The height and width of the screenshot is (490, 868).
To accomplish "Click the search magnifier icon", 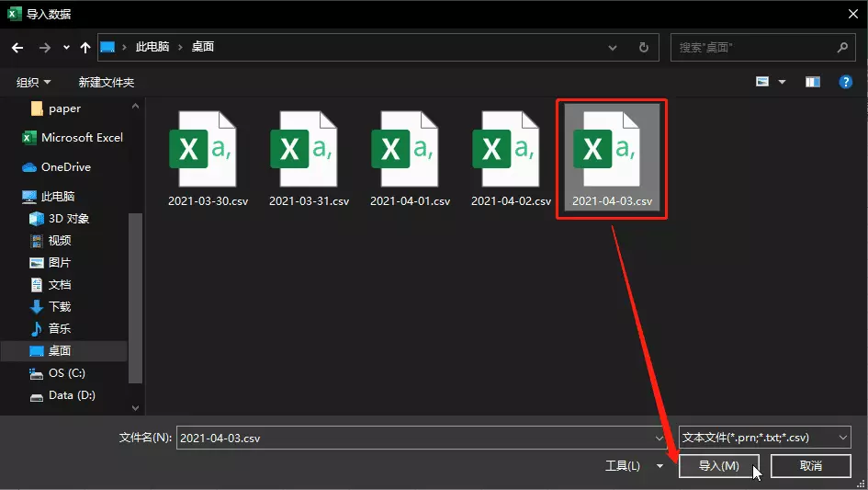I will click(x=842, y=48).
